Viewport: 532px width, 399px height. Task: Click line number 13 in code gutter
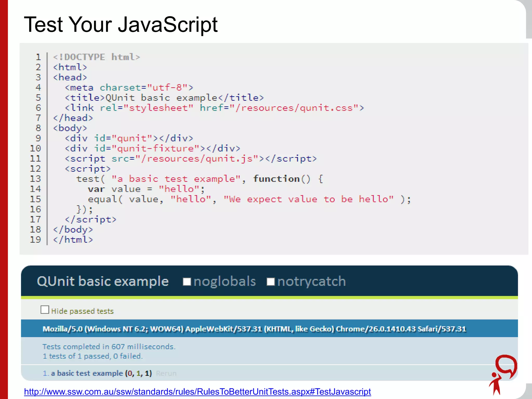point(36,179)
